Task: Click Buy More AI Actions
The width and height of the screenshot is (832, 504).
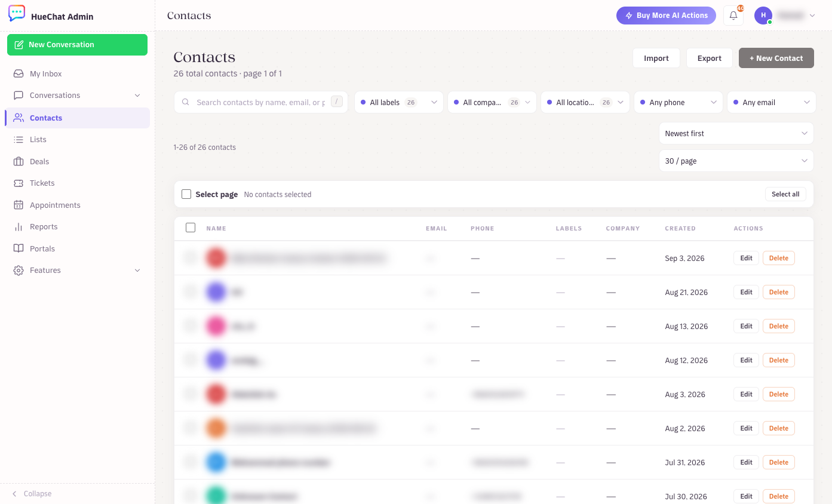Action: click(665, 16)
